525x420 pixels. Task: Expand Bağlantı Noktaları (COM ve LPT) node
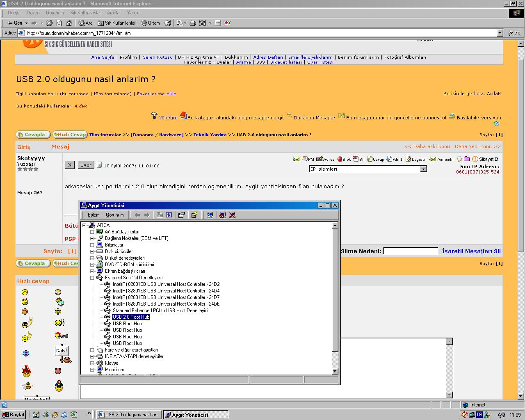point(92,238)
